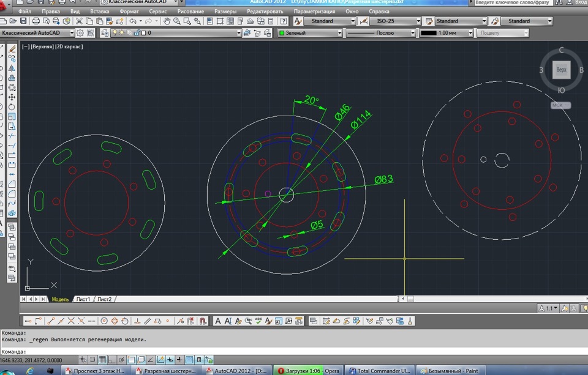Click the Верх face on view cube
Viewport: 588px width, 375px height.
(562, 70)
